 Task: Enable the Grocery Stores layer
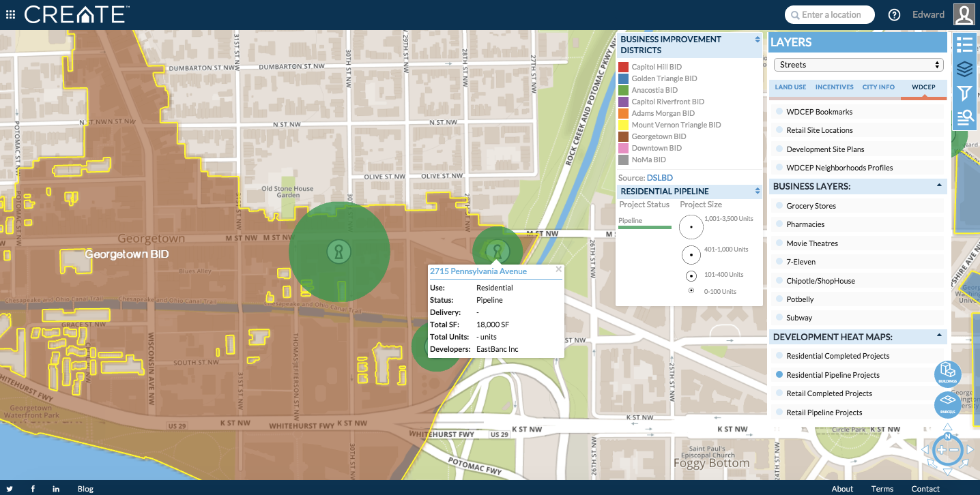pos(779,206)
